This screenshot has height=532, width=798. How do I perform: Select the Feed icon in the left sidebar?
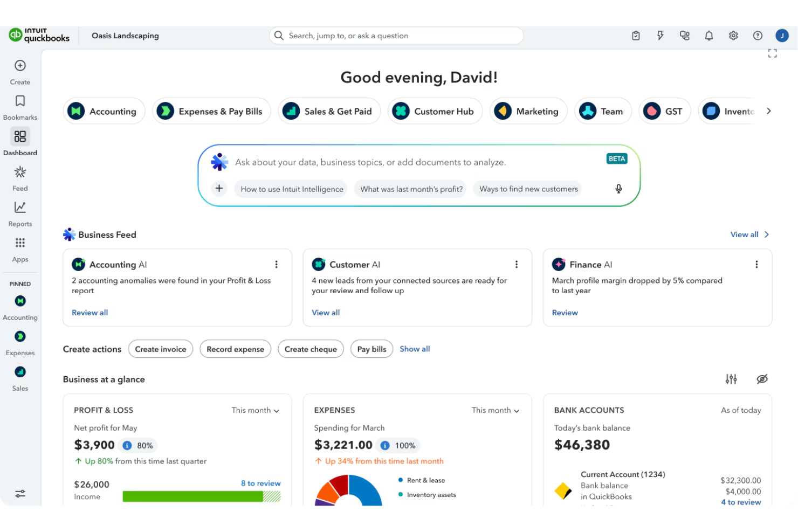(20, 171)
